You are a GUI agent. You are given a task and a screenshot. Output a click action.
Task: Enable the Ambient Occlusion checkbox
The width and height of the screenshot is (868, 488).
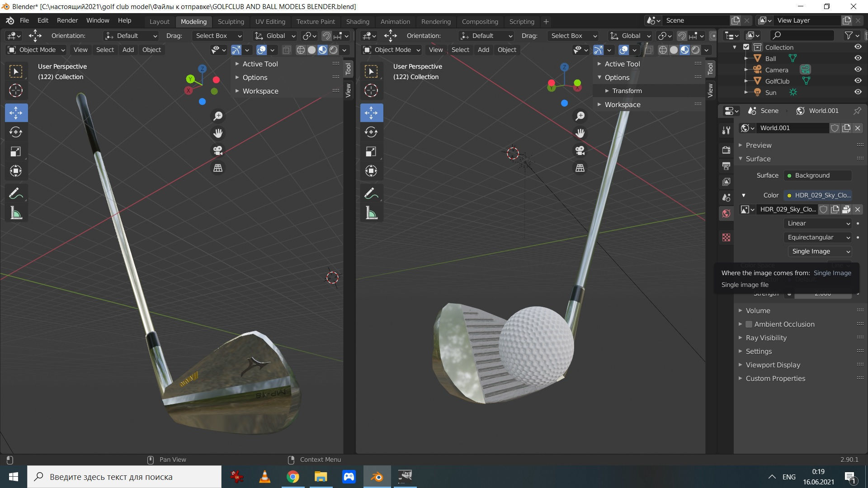[x=749, y=324]
